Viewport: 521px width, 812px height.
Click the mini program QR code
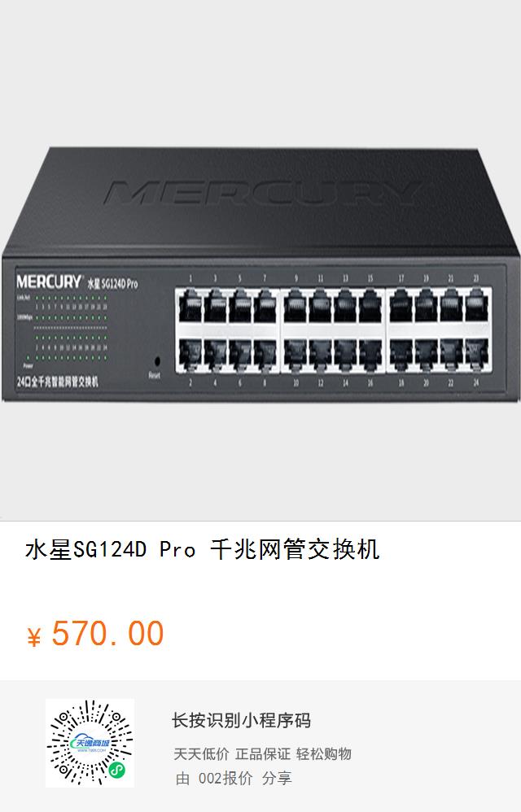90,743
